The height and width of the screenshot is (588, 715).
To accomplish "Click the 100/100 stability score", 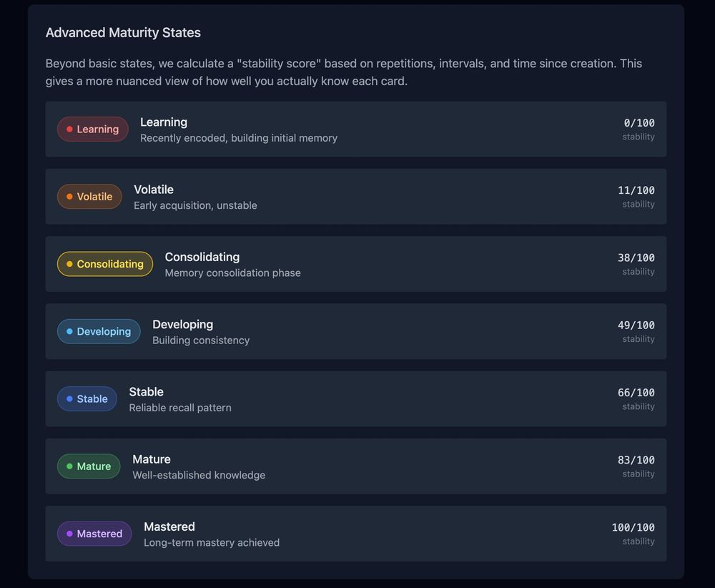I will 633,527.
